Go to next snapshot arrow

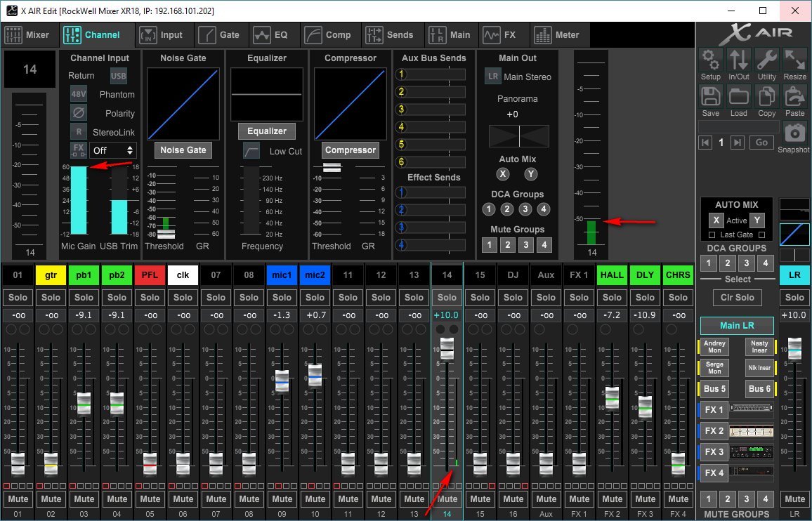(x=738, y=143)
